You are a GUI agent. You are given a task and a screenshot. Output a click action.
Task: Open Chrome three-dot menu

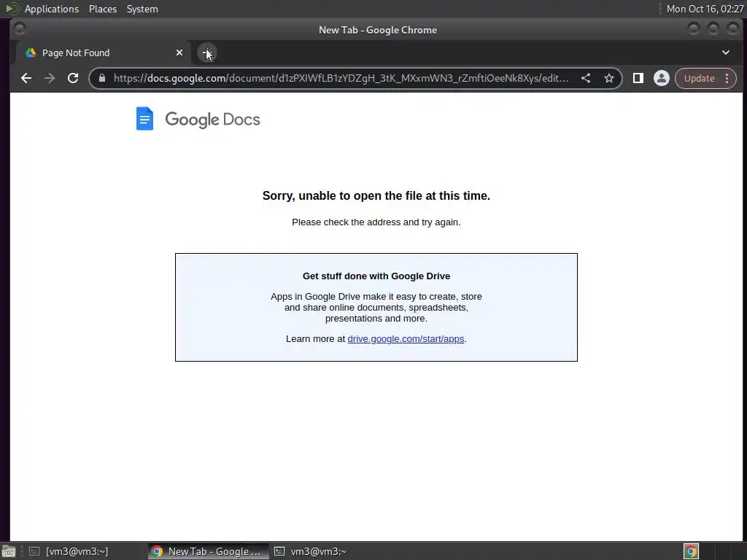point(727,79)
